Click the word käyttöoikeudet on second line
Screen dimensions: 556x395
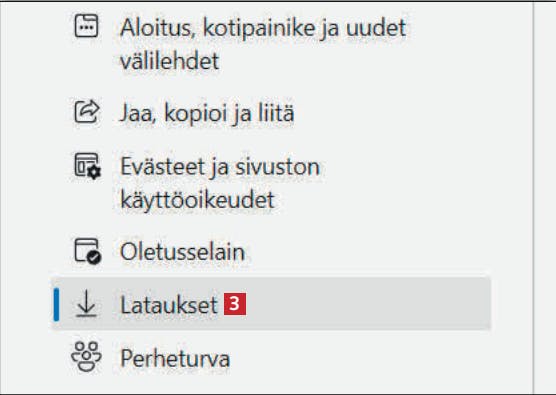click(197, 200)
